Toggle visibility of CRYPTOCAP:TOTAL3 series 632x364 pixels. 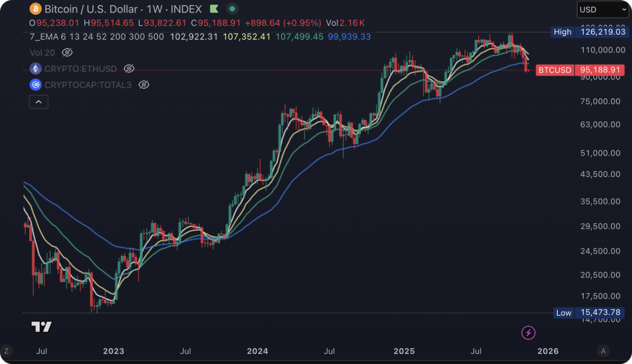click(144, 84)
